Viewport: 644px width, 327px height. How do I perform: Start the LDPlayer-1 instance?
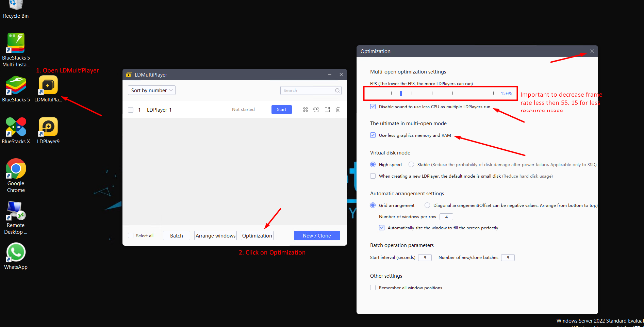click(281, 110)
